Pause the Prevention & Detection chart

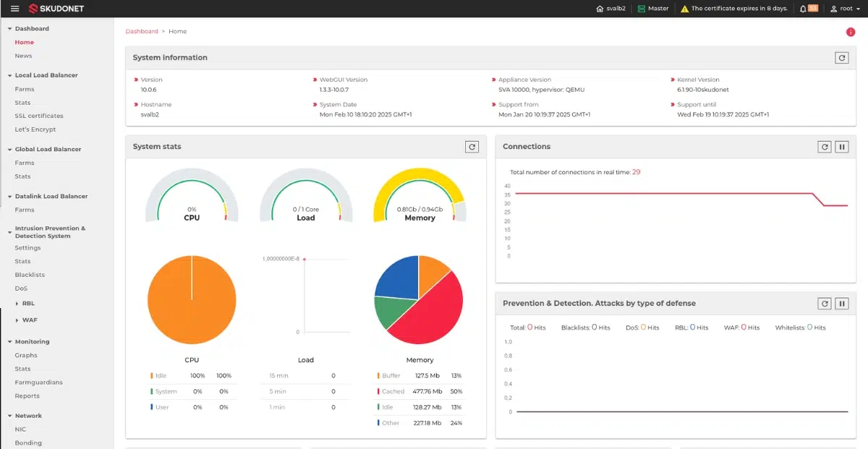pyautogui.click(x=841, y=304)
